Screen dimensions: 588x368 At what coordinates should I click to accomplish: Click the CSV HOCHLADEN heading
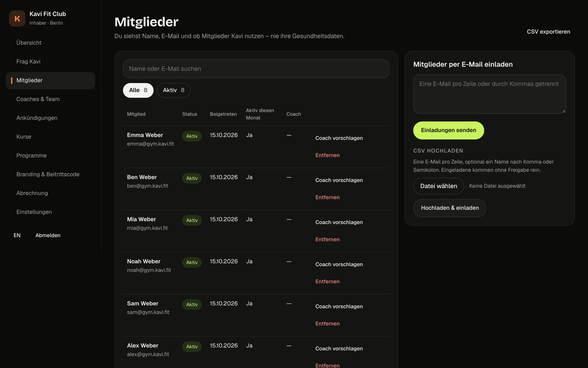[x=438, y=151]
